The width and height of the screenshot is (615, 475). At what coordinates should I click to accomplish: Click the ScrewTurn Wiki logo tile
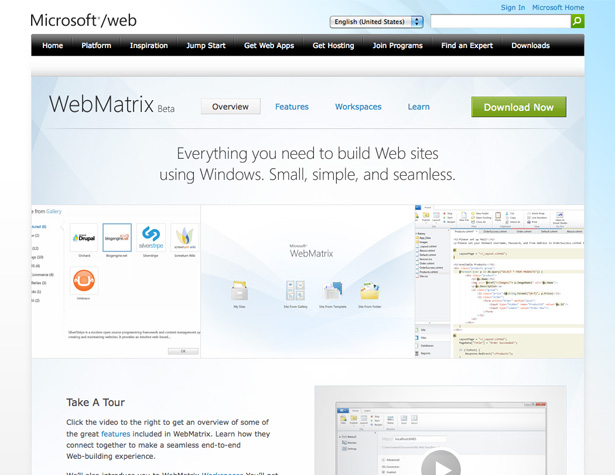(185, 238)
